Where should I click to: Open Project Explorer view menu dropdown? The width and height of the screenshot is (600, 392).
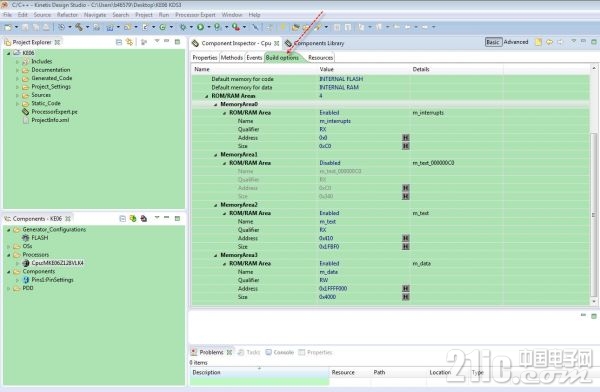[157, 41]
